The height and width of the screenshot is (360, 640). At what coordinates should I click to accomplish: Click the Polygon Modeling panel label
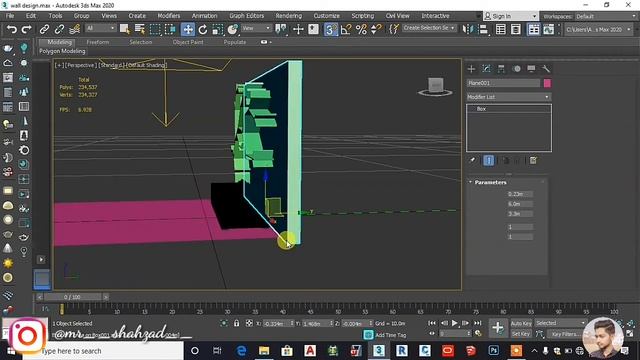click(x=62, y=51)
